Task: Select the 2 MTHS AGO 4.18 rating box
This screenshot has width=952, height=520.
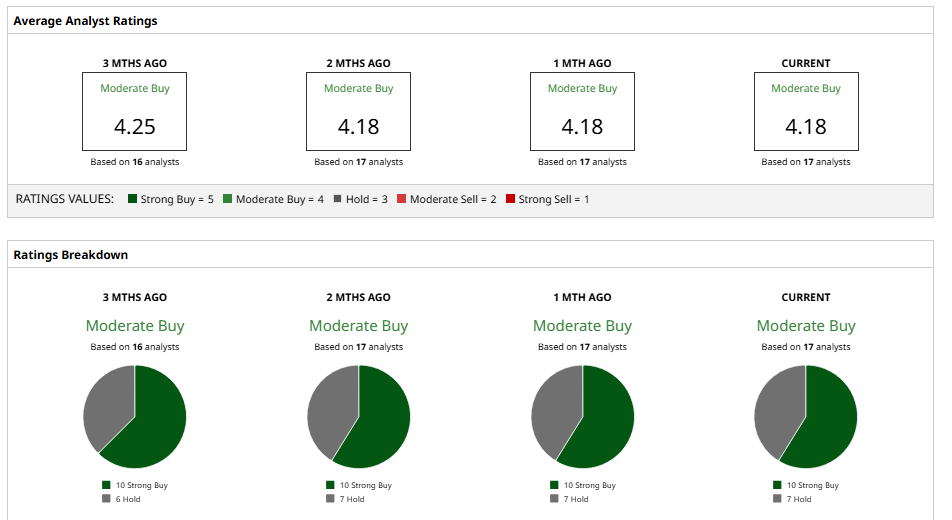Action: point(358,111)
